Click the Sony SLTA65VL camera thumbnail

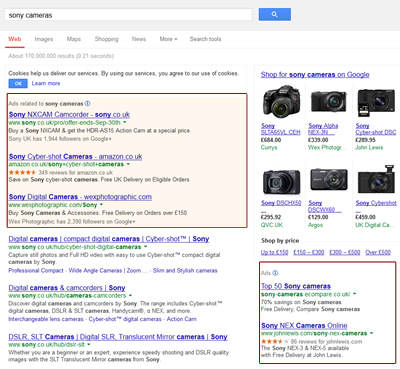pyautogui.click(x=282, y=101)
